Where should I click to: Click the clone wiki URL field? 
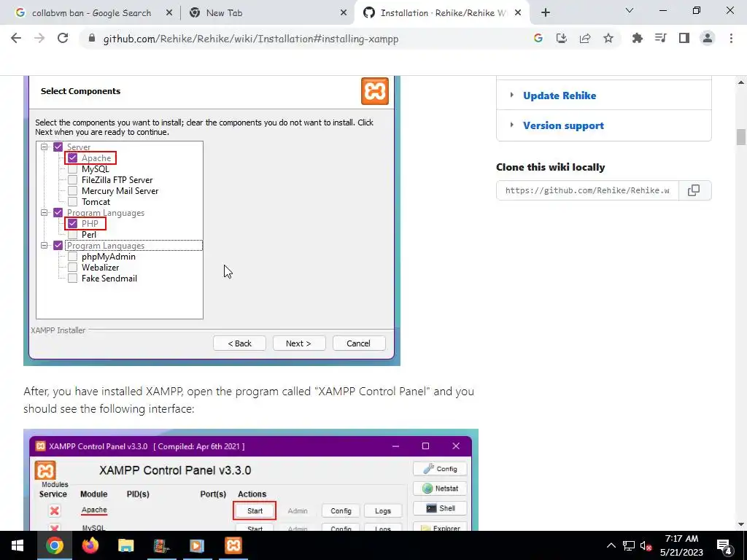587,190
